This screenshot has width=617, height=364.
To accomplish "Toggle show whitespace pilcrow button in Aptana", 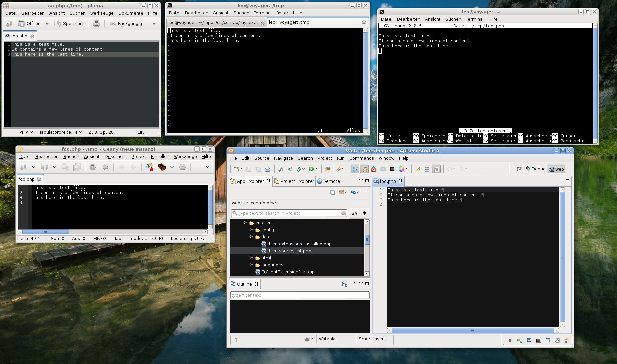I will [436, 169].
